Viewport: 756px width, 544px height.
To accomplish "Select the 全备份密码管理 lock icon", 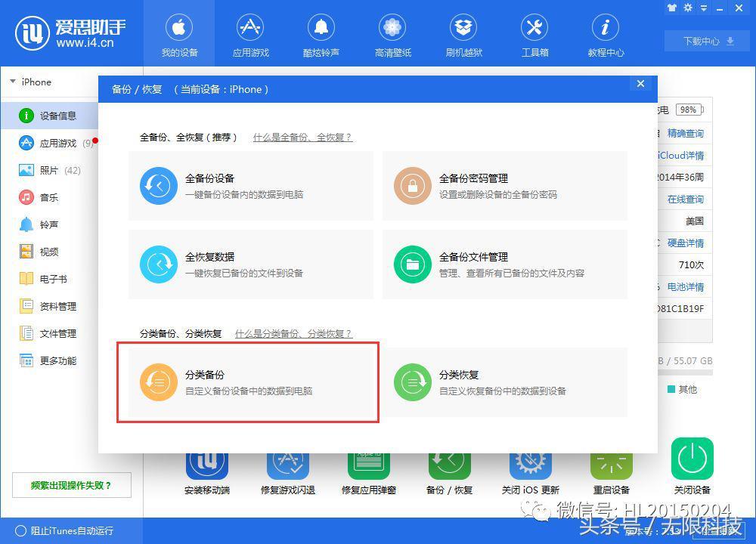I will point(412,186).
